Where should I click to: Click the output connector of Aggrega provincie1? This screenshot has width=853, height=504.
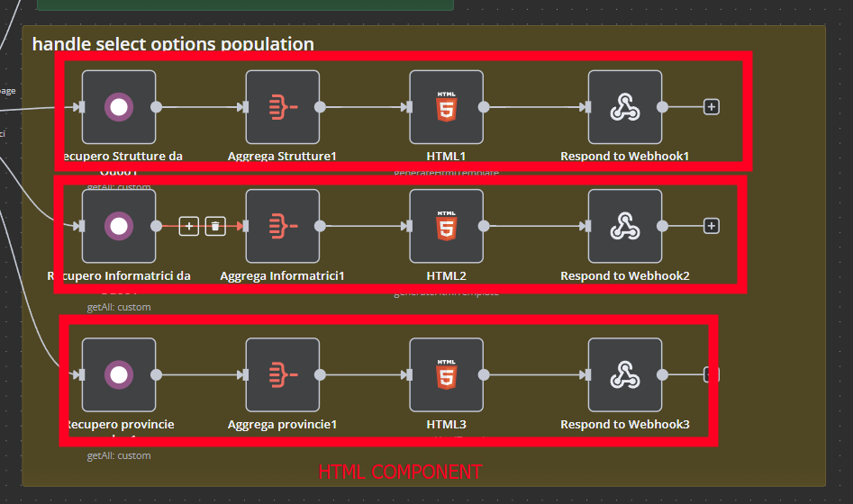tap(320, 374)
